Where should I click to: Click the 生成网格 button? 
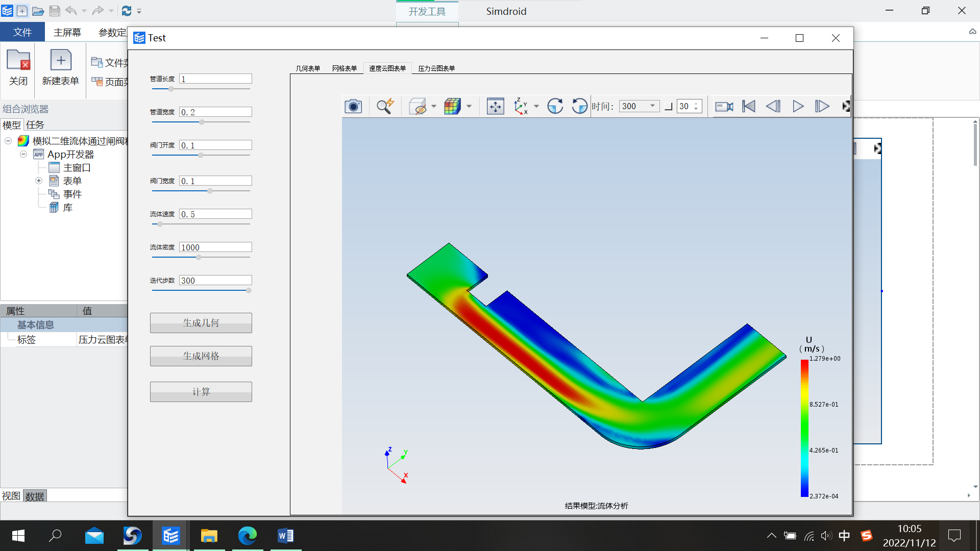201,356
